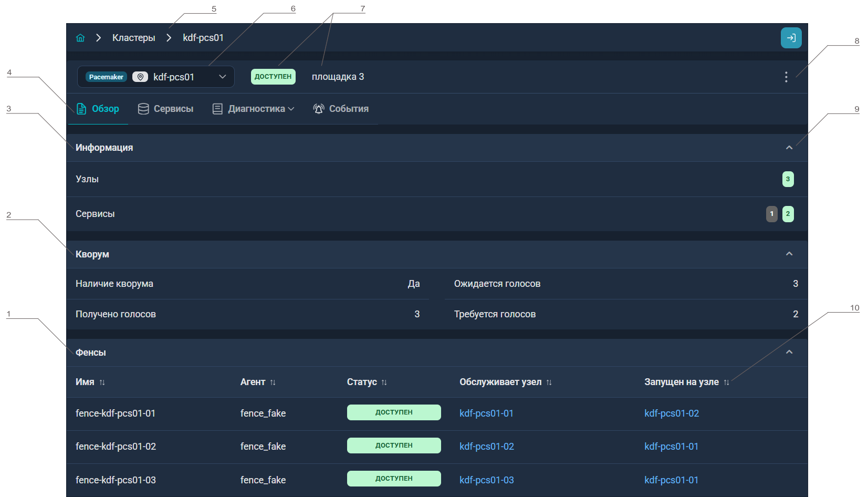Select the fence-kdf-pcs01-02 name cell

116,447
